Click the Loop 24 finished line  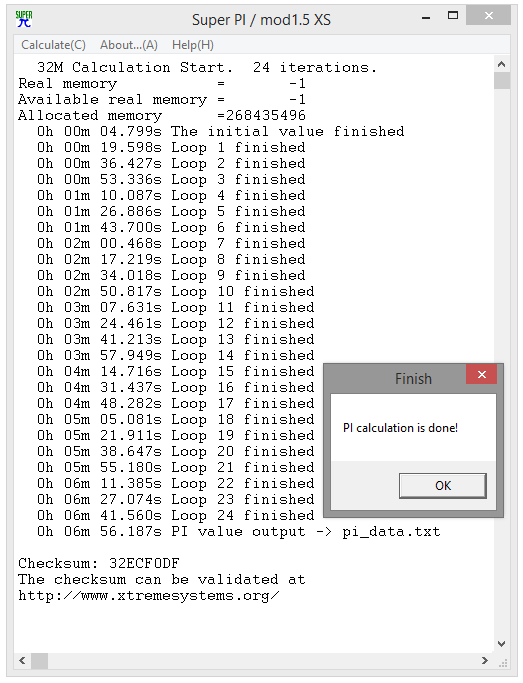[x=175, y=516]
